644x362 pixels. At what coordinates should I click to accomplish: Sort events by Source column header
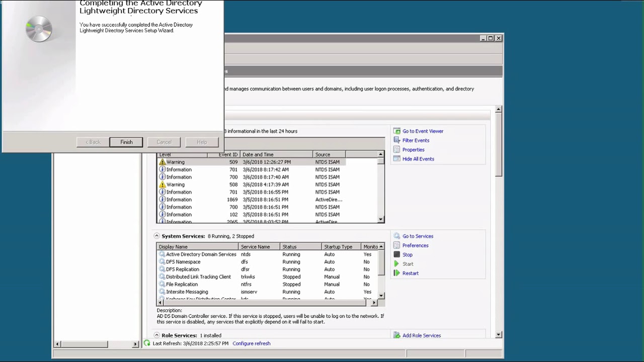point(329,154)
